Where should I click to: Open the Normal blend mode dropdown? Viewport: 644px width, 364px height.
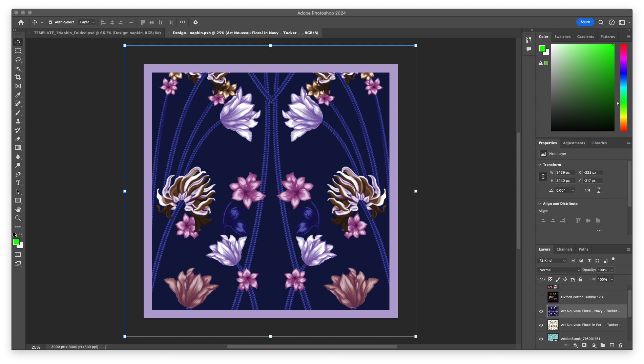click(559, 270)
